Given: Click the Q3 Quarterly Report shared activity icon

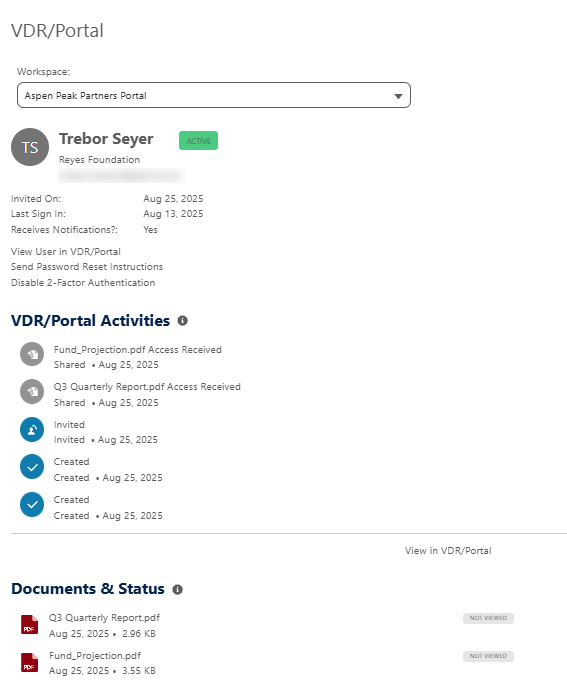Looking at the screenshot, I should [x=32, y=391].
